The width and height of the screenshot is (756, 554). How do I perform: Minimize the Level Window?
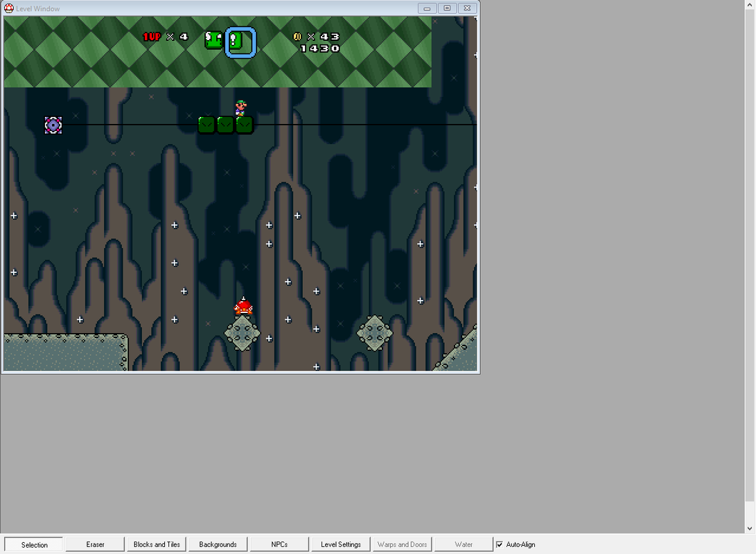point(427,8)
